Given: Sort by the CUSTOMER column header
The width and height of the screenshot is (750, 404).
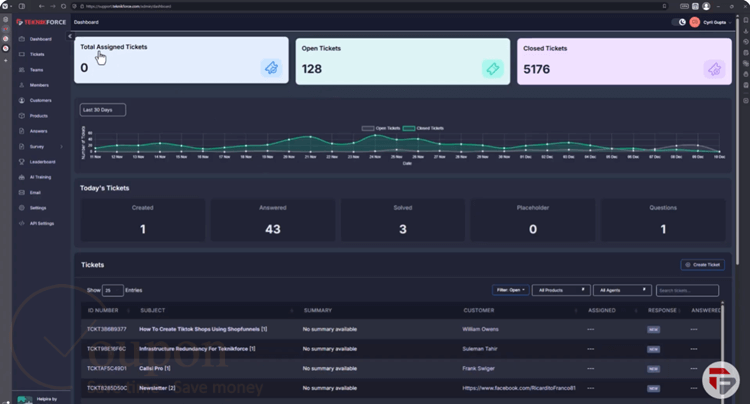Looking at the screenshot, I should pos(479,310).
